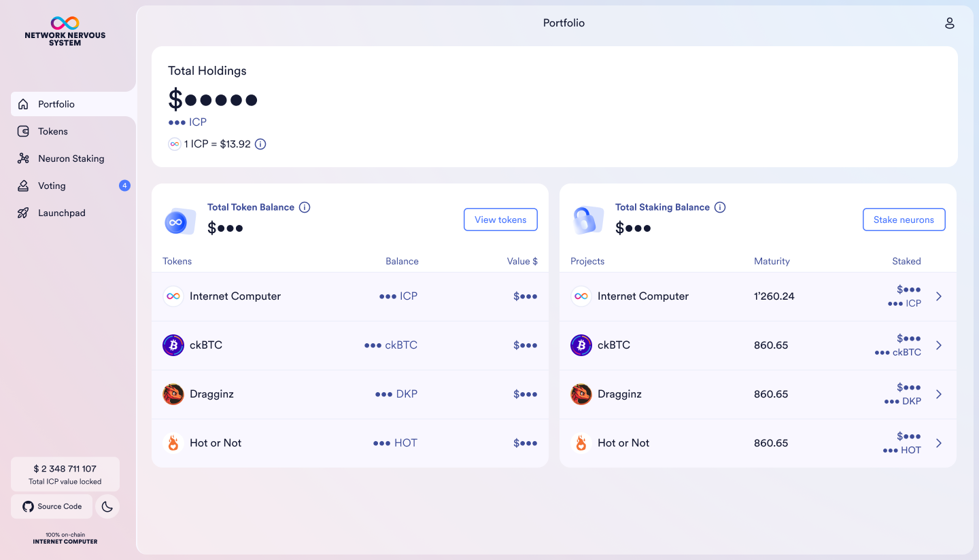
Task: Expand Internet Computer staking row chevron
Action: (939, 296)
